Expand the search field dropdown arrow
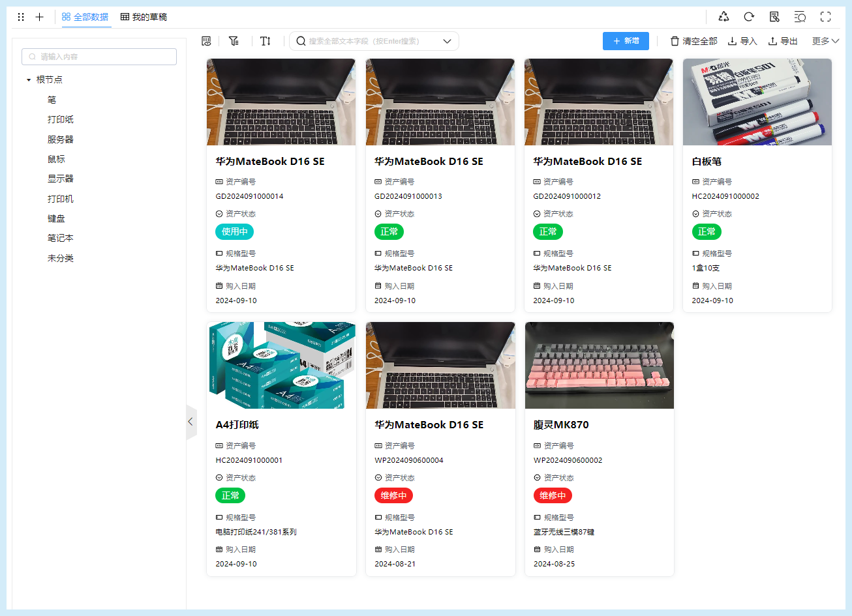Screen dimensions: 852x616 tap(447, 41)
